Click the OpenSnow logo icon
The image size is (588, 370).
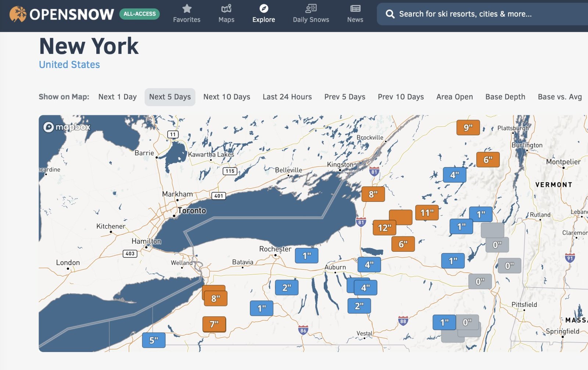tap(18, 14)
